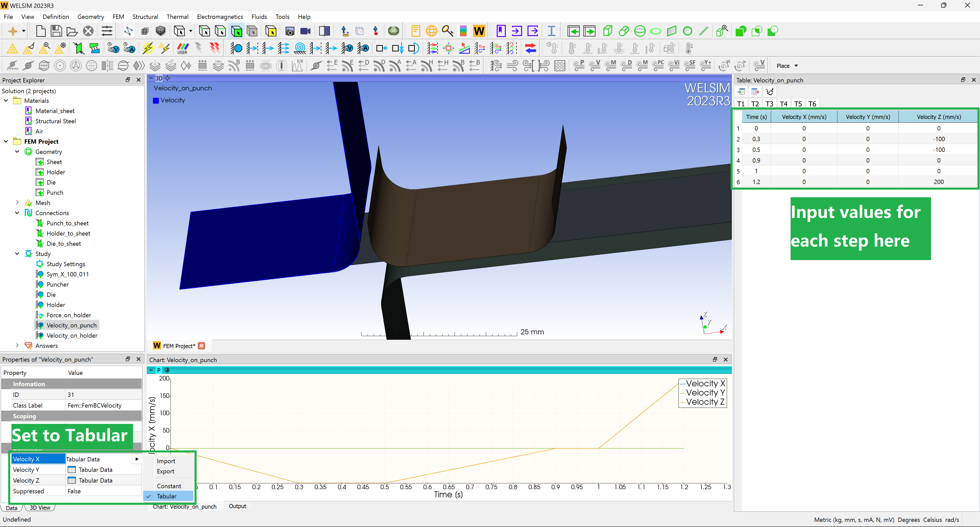This screenshot has height=527, width=980.
Task: Open the Electromagnetics menu
Action: pyautogui.click(x=220, y=16)
